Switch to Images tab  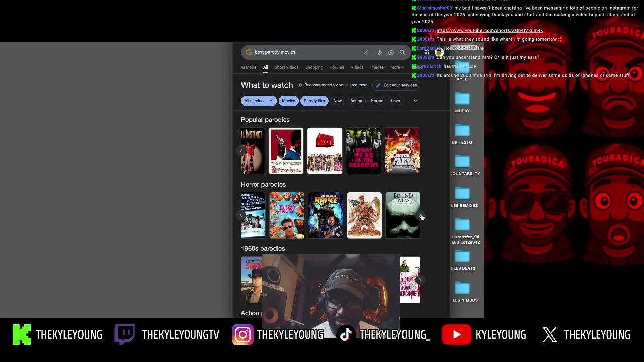[x=377, y=67]
